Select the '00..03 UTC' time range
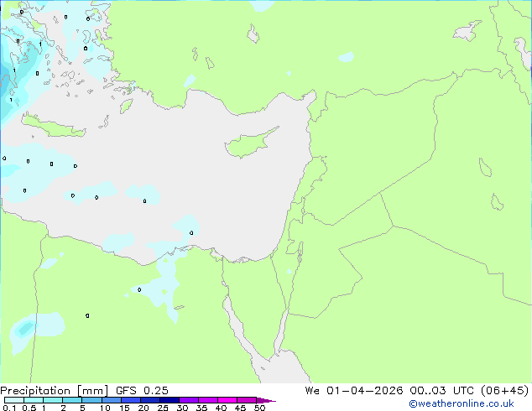This screenshot has height=411, width=532. click(443, 391)
